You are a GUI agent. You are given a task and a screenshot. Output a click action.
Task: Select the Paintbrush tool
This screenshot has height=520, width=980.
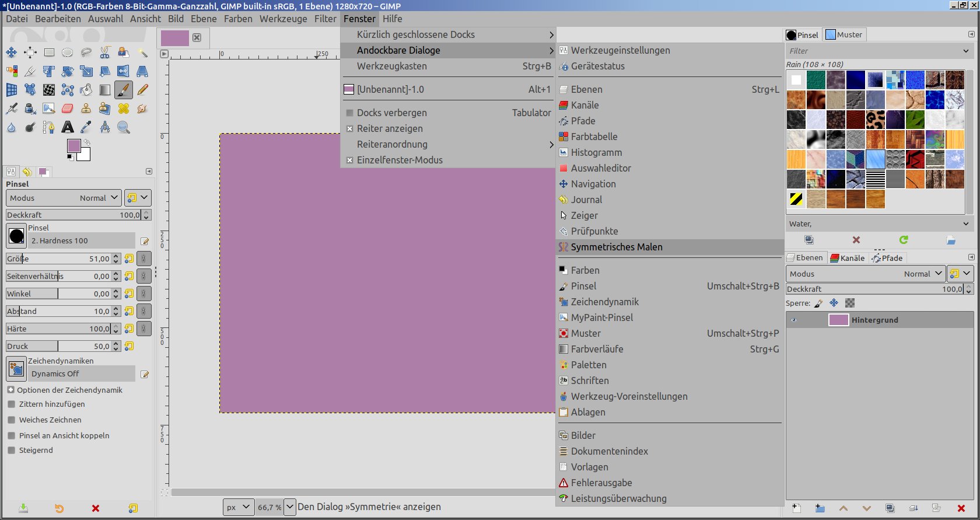tap(124, 90)
